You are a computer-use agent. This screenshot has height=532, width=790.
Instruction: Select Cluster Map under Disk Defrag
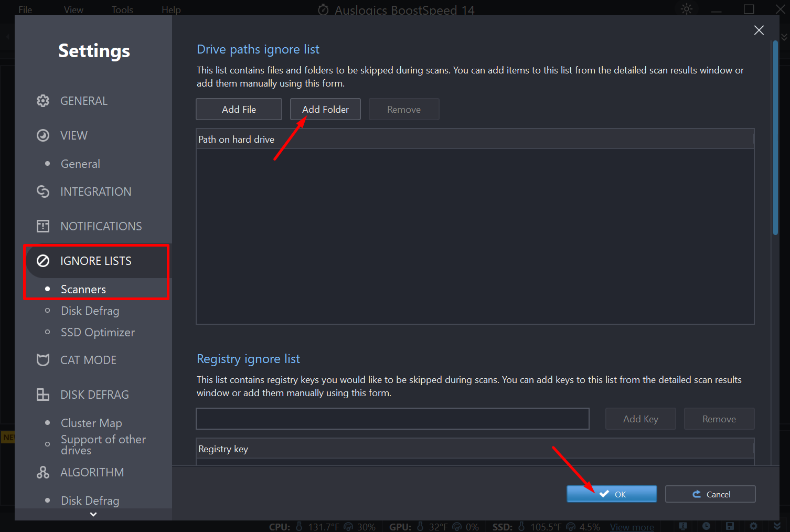tap(91, 423)
